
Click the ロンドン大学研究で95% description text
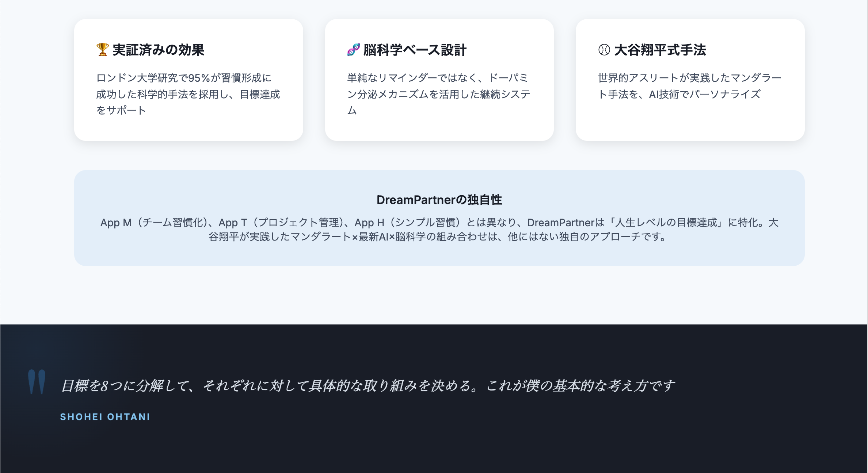point(188,94)
